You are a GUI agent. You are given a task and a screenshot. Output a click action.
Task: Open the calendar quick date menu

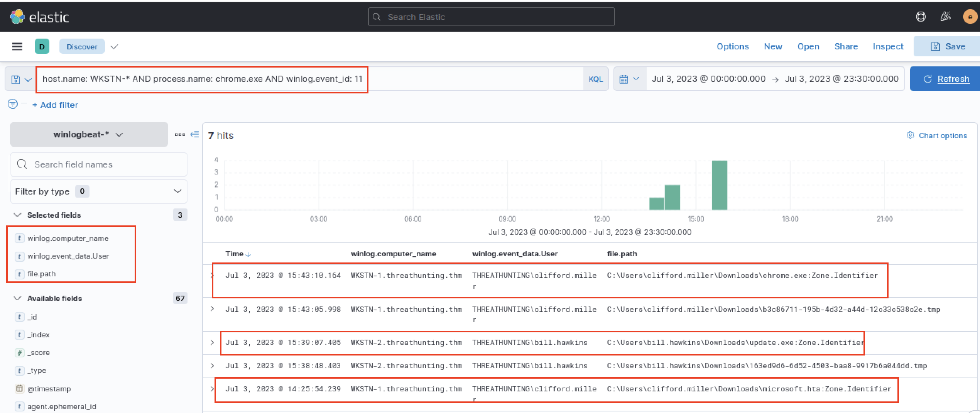[x=629, y=79]
